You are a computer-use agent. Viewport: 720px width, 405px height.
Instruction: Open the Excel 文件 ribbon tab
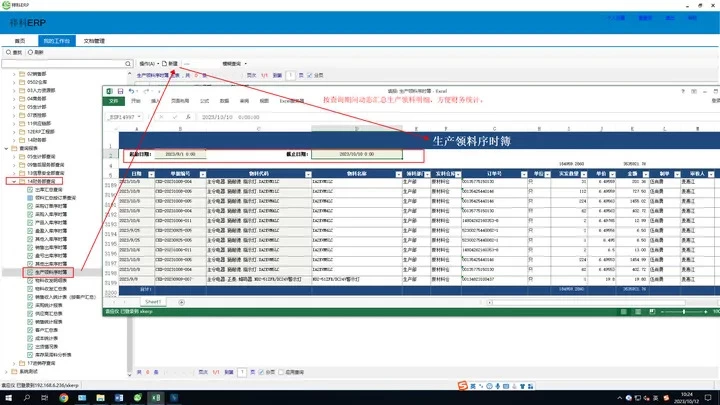coord(113,101)
